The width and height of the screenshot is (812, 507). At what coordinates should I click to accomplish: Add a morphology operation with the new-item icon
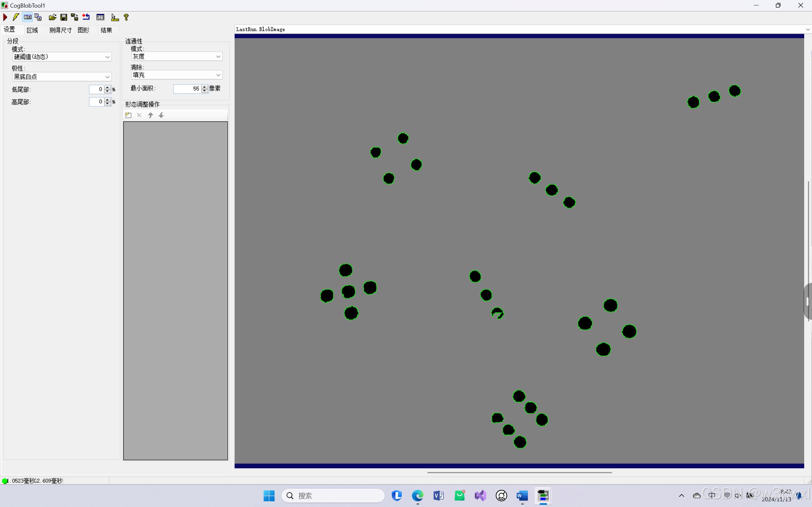tap(128, 115)
